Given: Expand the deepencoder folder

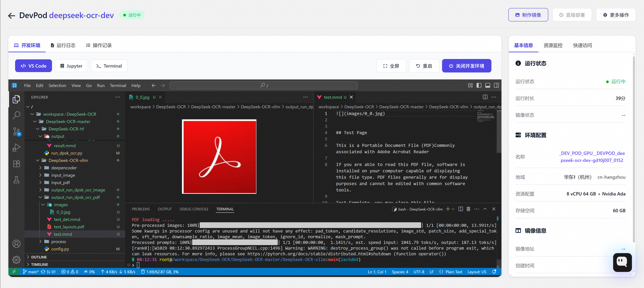Looking at the screenshot, I should coord(64,168).
